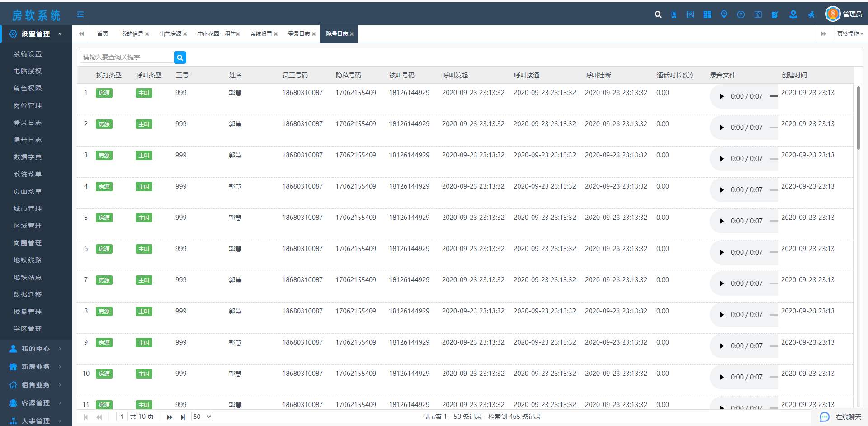Open 电脑授权 in the sidebar
The image size is (868, 426).
tap(28, 71)
